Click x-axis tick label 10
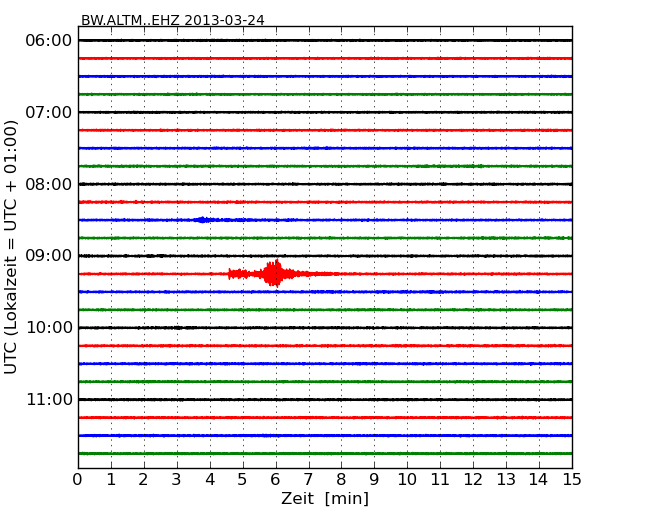 point(407,480)
